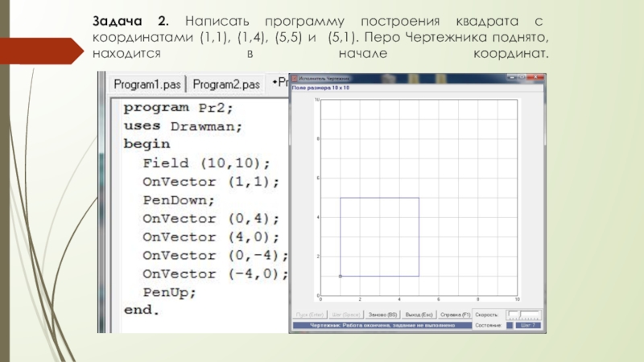Image resolution: width=644 pixels, height=362 pixels.
Task: Click code line 'PenUp;'
Action: (169, 293)
